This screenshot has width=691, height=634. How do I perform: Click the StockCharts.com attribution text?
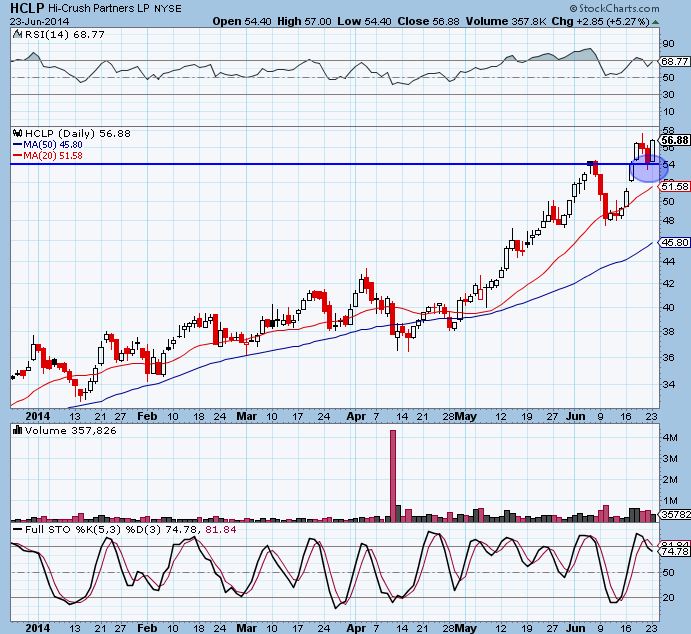(x=615, y=8)
